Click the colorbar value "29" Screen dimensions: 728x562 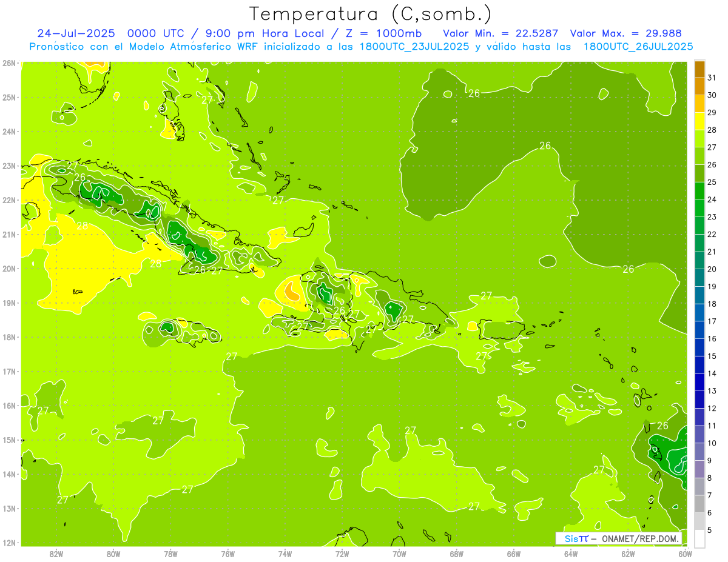(713, 112)
